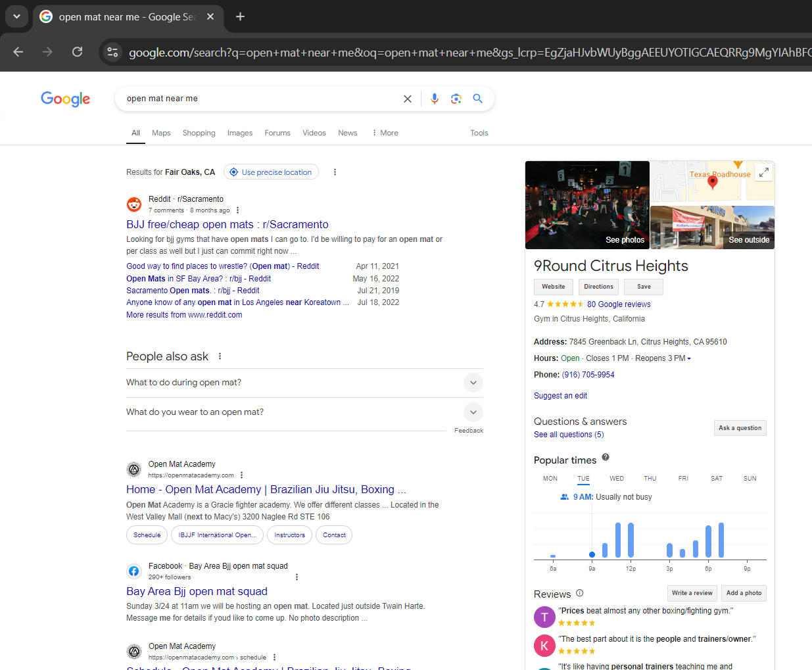
Task: Open 'Anyone know of any open mat in Los Angeles' link
Action: pyautogui.click(x=237, y=302)
